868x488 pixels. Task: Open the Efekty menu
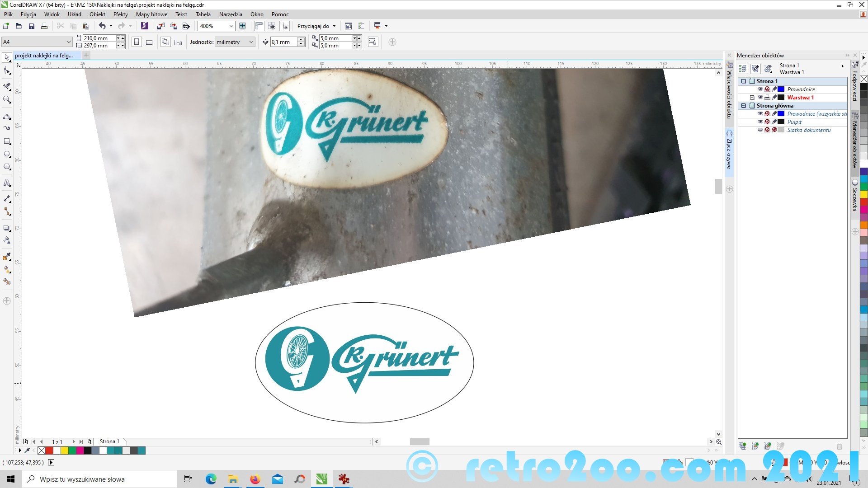point(120,14)
